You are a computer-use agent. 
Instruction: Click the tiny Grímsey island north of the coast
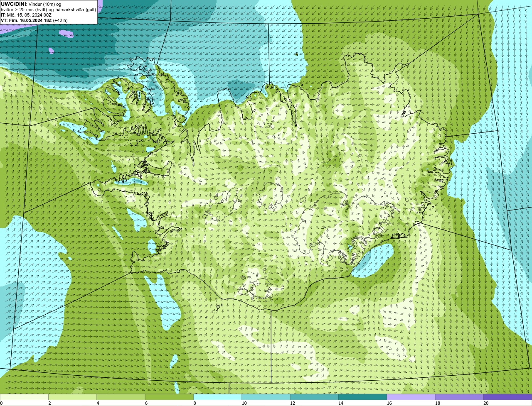tap(297, 54)
